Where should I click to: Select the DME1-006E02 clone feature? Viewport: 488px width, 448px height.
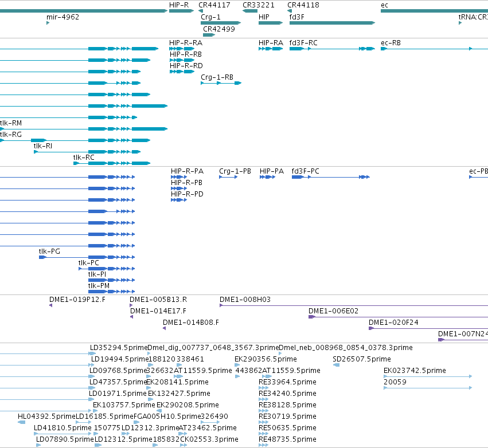pos(398,317)
